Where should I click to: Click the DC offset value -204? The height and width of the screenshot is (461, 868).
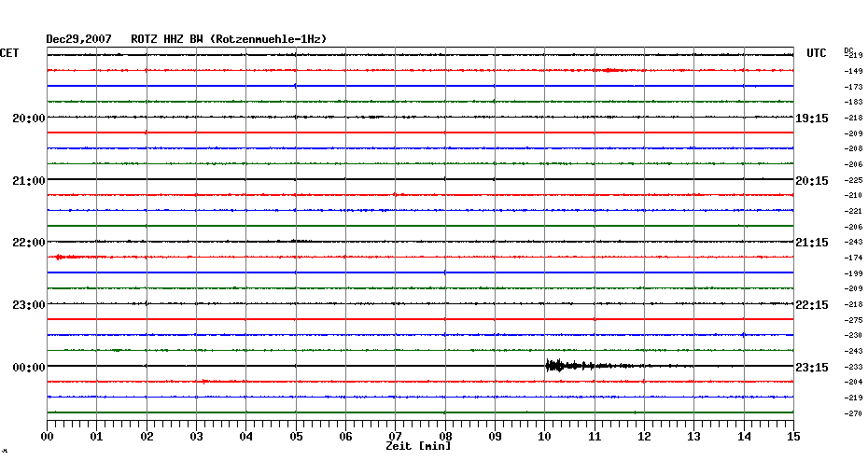(x=854, y=382)
